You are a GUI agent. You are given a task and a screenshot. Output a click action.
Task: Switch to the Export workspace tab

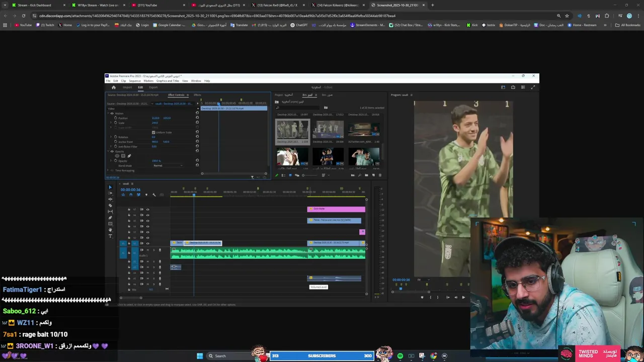pyautogui.click(x=153, y=87)
